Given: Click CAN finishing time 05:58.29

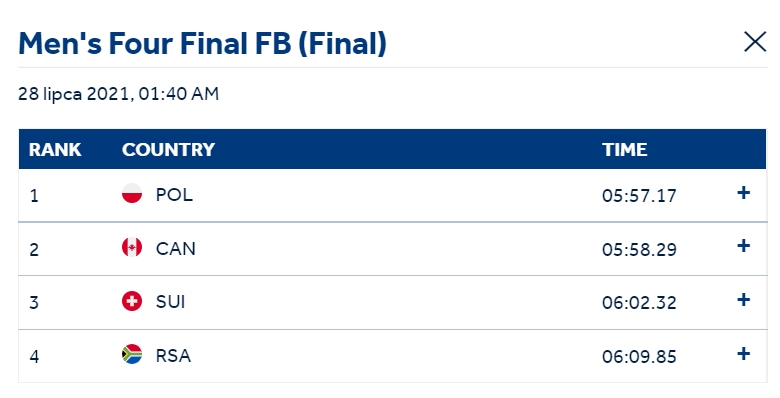Looking at the screenshot, I should click(639, 249).
